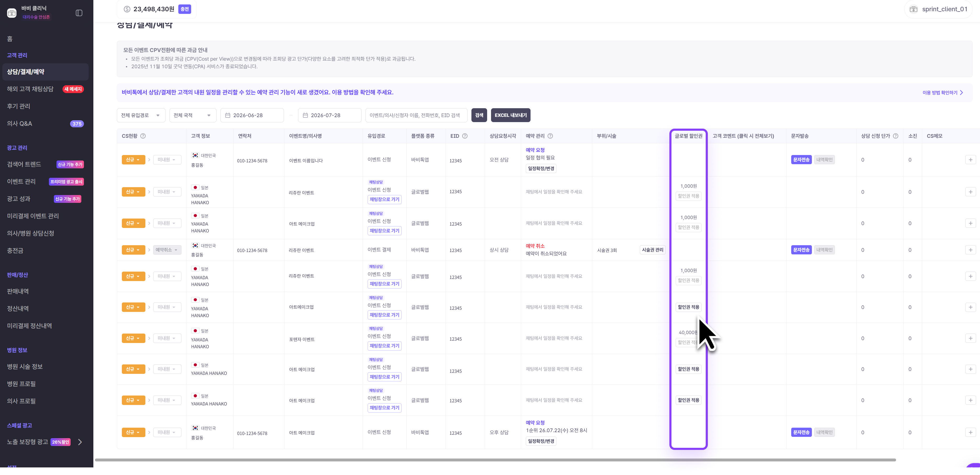Click 시술권 관리 button
Screen dimensions: 980x475
(652, 250)
